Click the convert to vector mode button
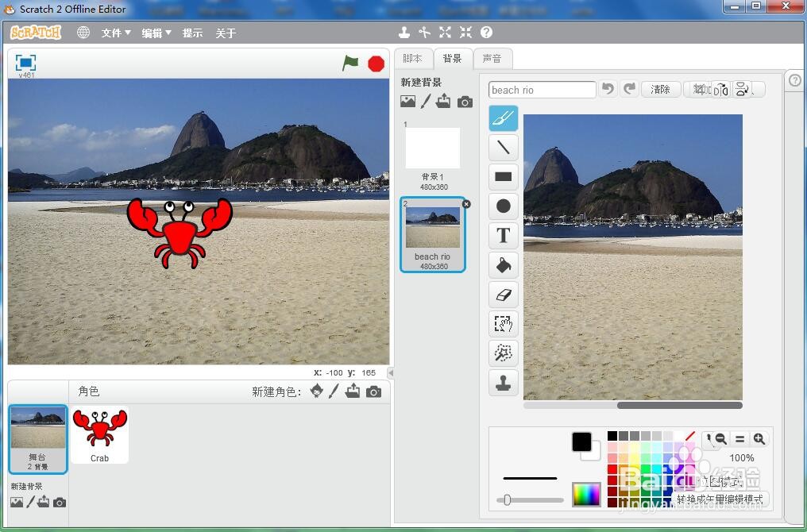The width and height of the screenshot is (807, 532). (720, 499)
